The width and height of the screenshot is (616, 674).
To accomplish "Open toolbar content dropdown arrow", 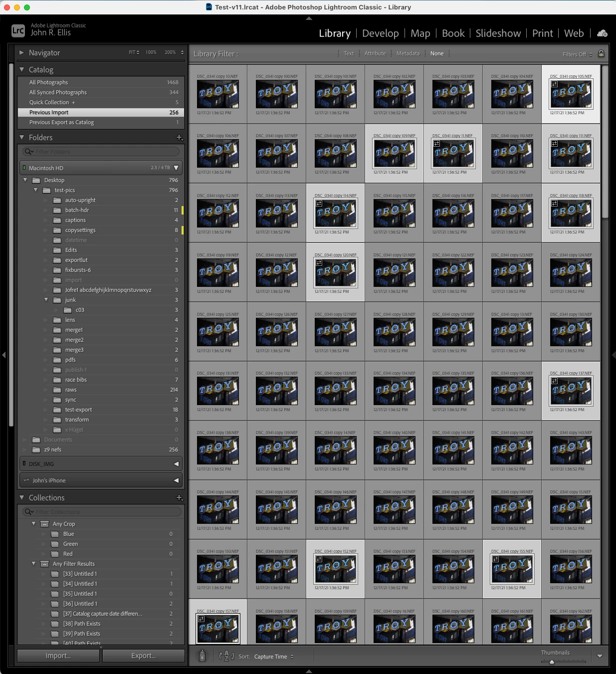I will click(600, 656).
